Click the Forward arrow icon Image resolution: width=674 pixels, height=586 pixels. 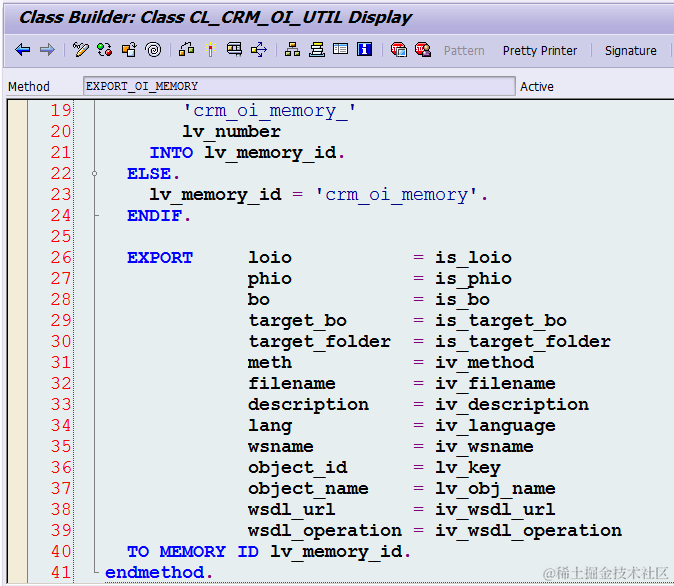47,50
